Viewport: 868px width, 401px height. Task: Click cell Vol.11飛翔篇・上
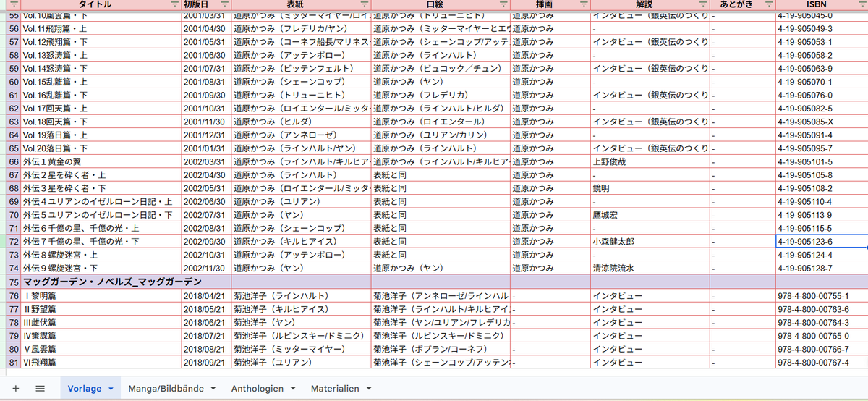(x=101, y=29)
